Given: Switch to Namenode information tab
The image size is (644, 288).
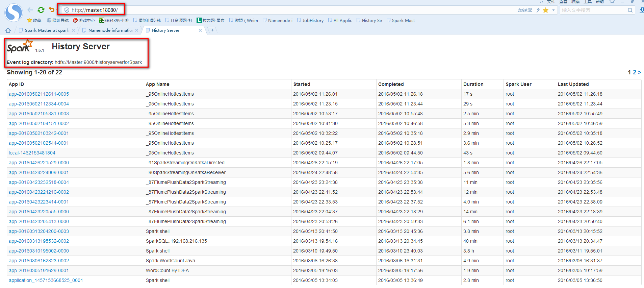Looking at the screenshot, I should point(110,30).
